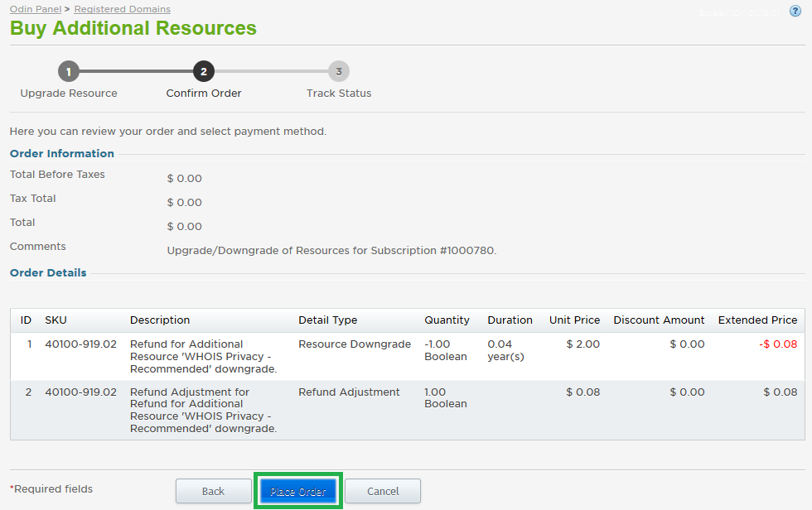Open the help question mark icon
This screenshot has height=510, width=812.
(x=795, y=11)
